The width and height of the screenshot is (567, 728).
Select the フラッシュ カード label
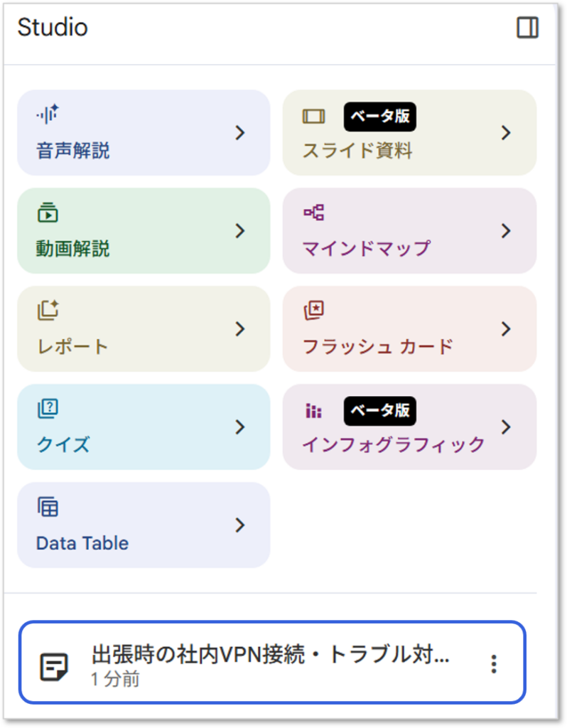[x=378, y=346]
